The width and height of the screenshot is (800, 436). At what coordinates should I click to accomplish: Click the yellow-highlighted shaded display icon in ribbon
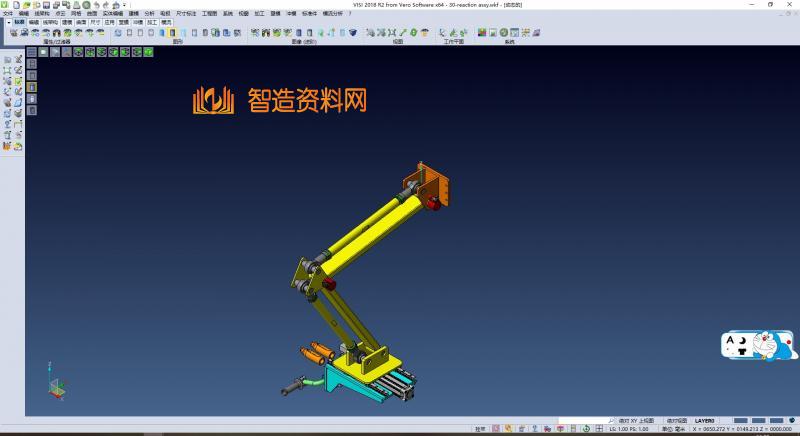coord(172,33)
